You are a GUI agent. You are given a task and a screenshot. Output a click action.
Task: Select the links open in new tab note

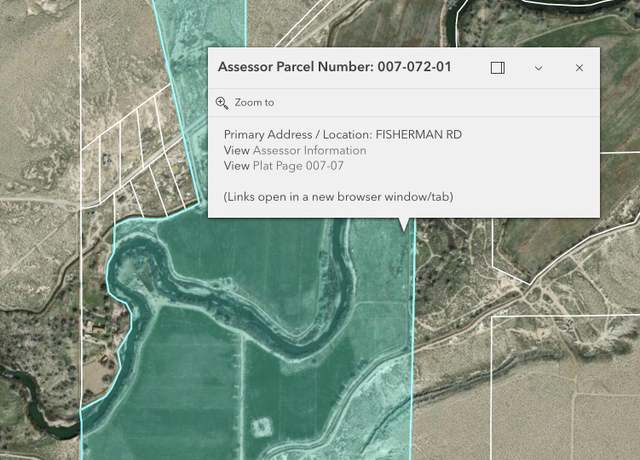[x=338, y=197]
